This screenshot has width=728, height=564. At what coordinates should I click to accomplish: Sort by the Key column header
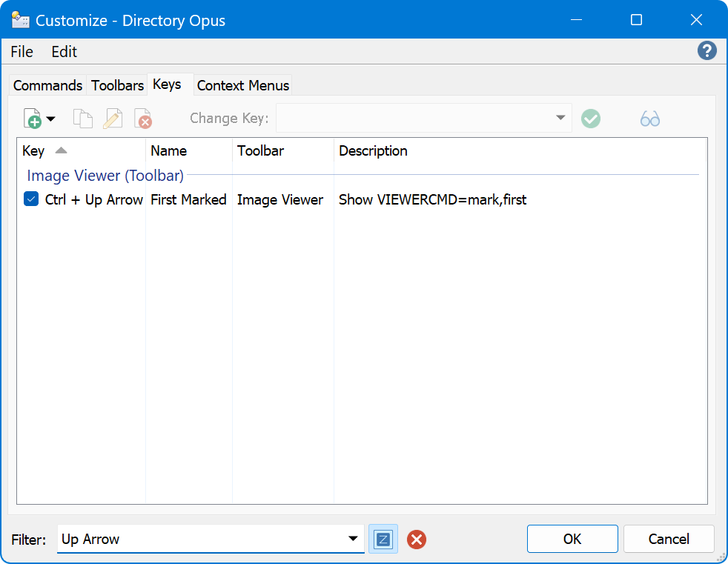(x=82, y=151)
